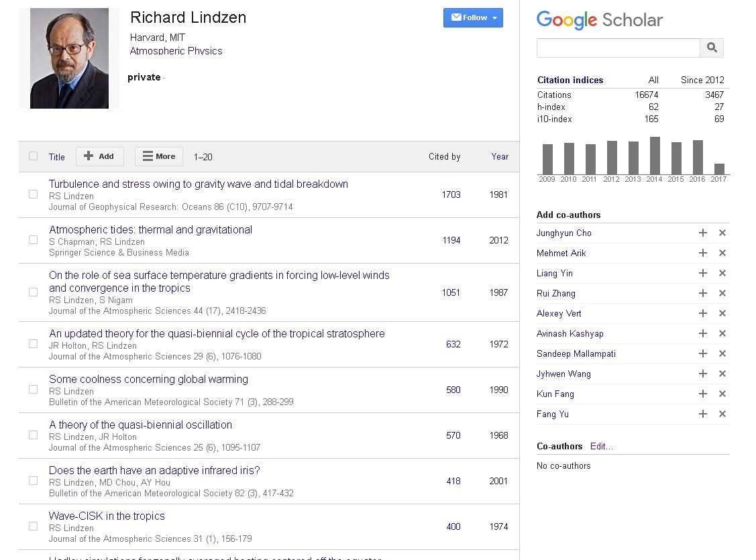Edit the co-authors list
The height and width of the screenshot is (560, 756).
click(601, 446)
